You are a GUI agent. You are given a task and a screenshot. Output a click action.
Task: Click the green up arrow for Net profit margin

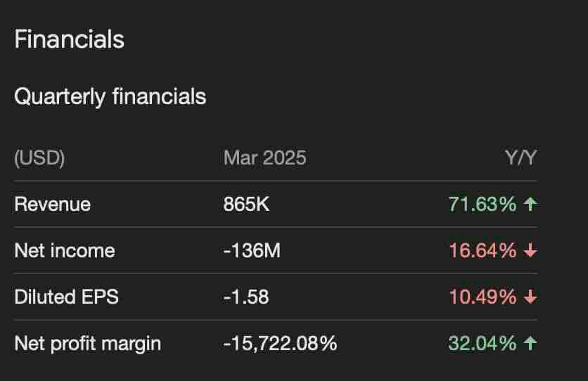click(530, 344)
